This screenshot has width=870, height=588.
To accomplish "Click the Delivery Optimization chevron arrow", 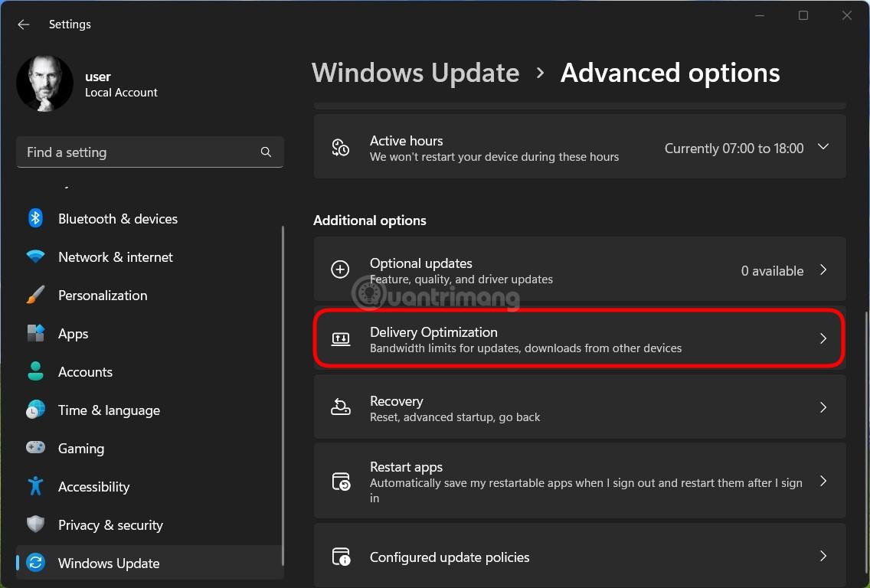I will (823, 338).
